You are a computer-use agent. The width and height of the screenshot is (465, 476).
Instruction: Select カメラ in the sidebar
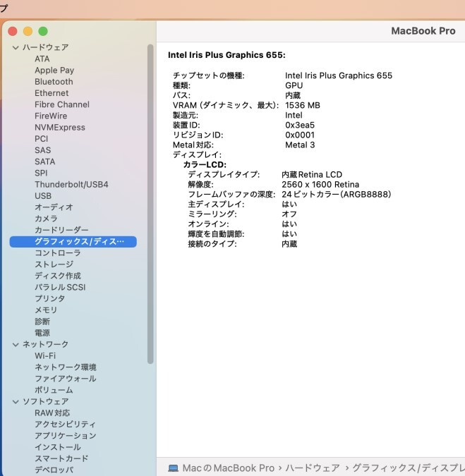[46, 219]
